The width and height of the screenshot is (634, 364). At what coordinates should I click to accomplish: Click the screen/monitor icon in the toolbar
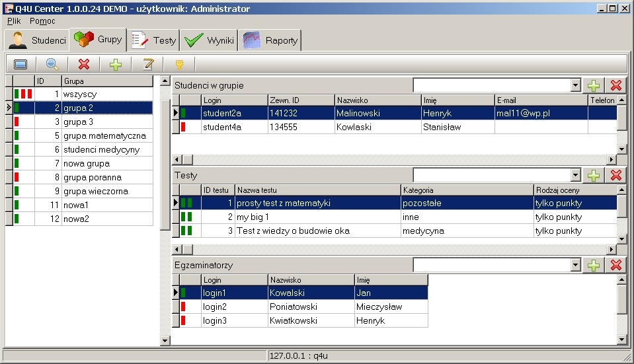pos(20,64)
